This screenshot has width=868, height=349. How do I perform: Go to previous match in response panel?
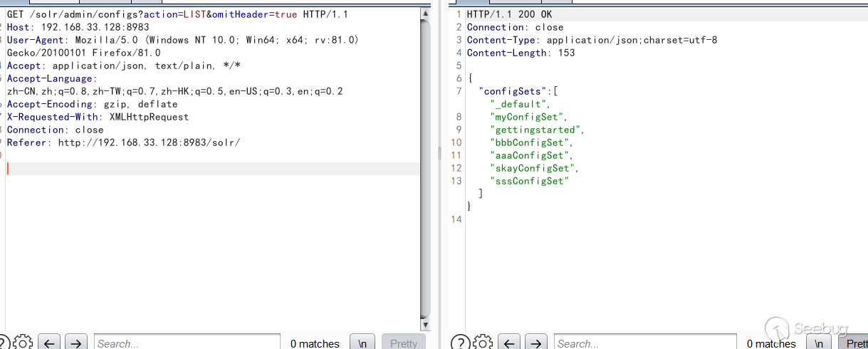coord(508,343)
